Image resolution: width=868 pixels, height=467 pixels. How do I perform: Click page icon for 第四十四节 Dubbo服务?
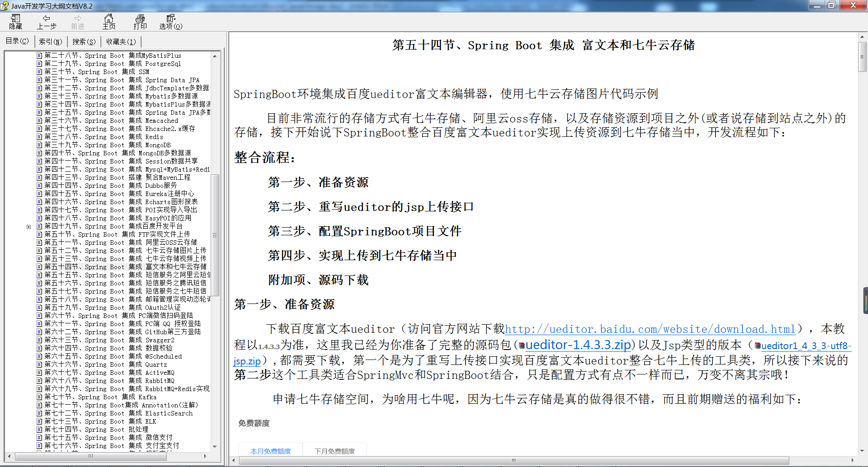39,186
